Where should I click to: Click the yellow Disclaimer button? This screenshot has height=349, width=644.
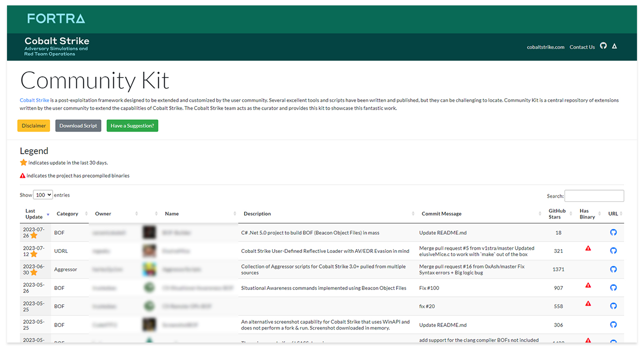pos(34,126)
